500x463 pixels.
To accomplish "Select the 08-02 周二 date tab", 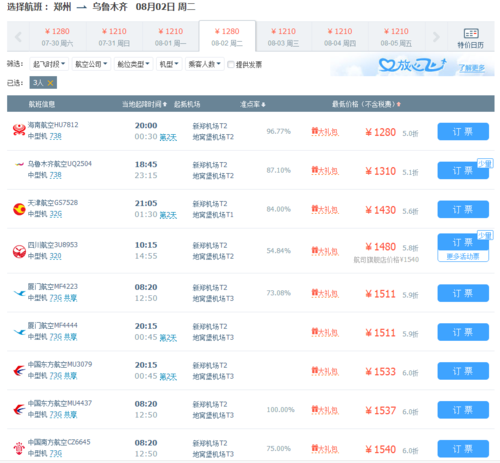I will pyautogui.click(x=227, y=36).
